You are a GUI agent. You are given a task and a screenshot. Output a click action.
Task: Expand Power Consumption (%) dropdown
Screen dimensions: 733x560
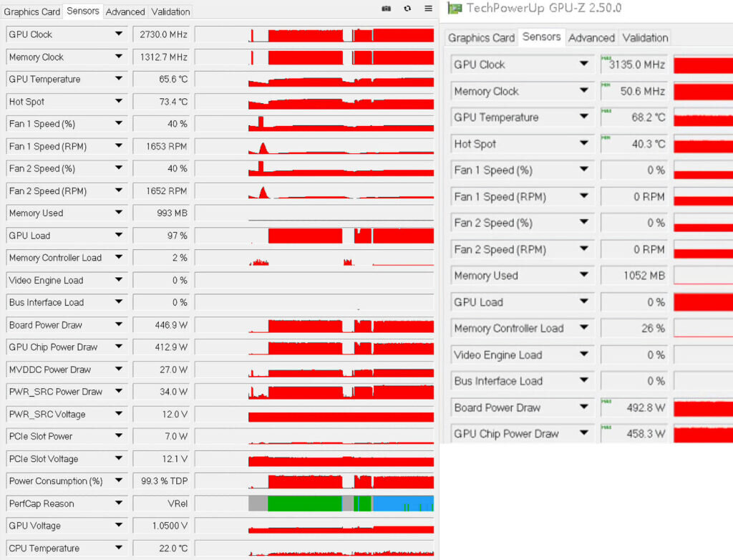119,481
